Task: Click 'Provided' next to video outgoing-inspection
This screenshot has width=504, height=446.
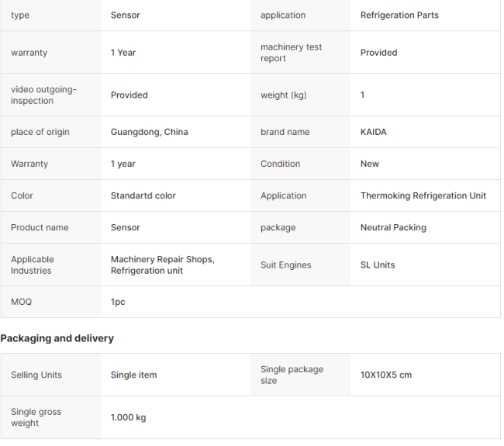Action: [x=129, y=95]
